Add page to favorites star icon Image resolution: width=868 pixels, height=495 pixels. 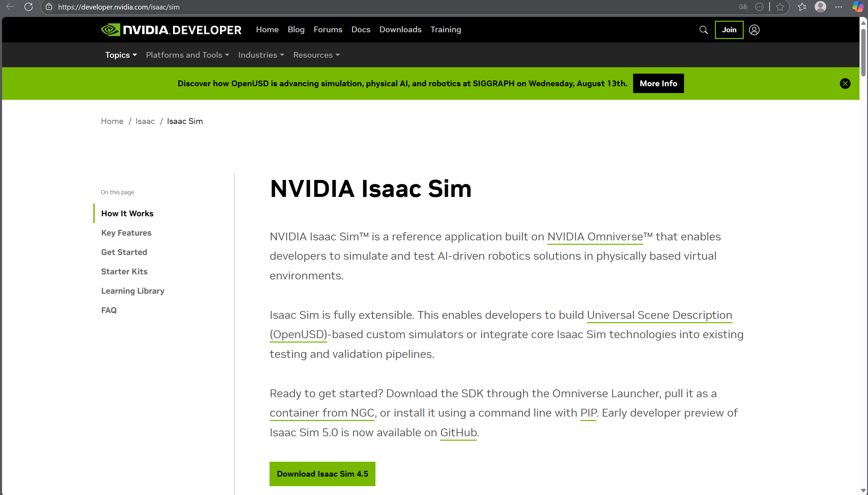pyautogui.click(x=780, y=7)
